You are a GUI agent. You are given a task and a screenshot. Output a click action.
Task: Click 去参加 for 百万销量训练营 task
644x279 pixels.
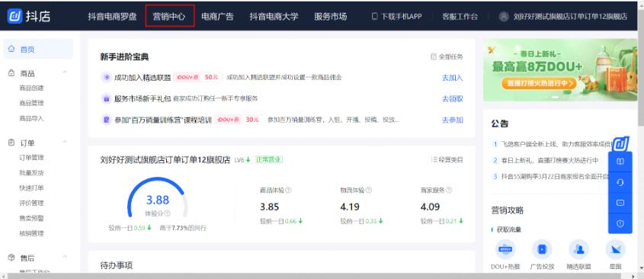pos(452,120)
